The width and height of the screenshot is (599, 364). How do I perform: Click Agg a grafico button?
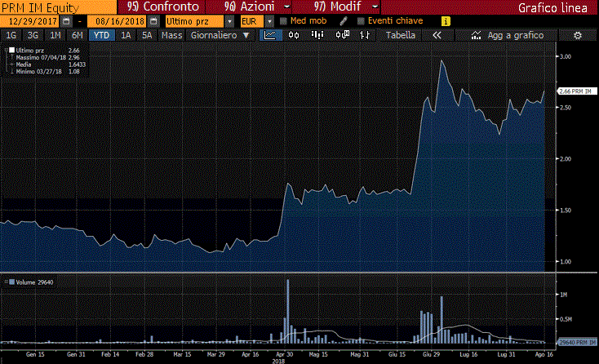(x=508, y=35)
